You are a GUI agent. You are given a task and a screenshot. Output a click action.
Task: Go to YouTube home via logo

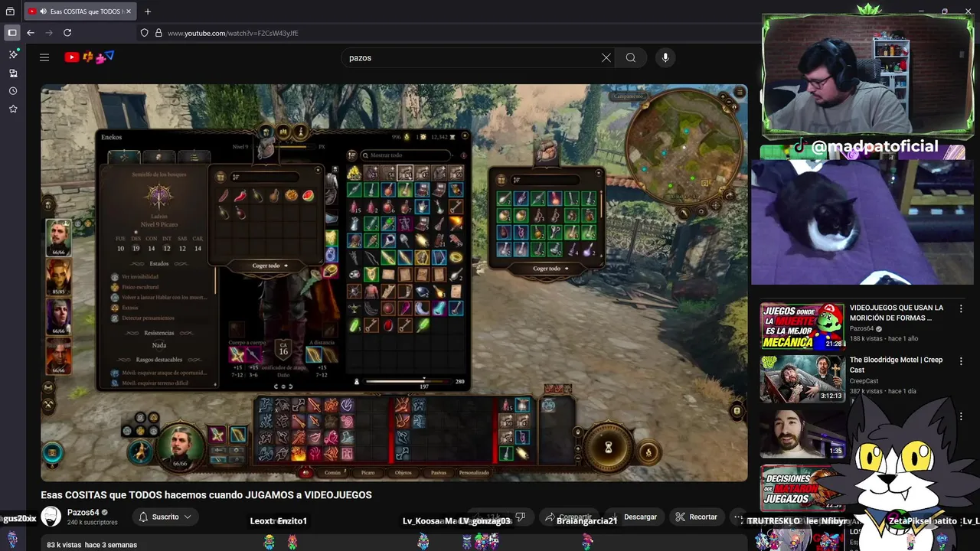click(89, 57)
